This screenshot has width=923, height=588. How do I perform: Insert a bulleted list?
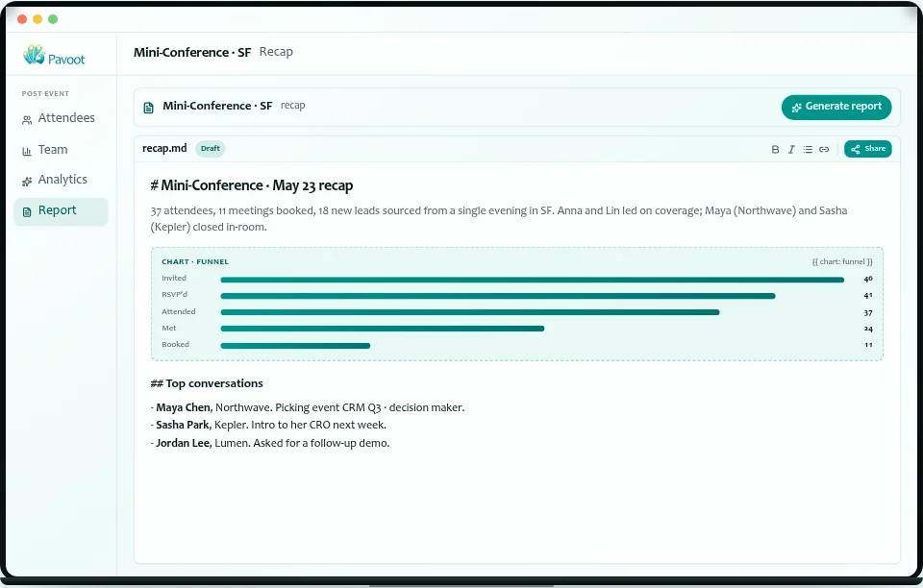[808, 149]
